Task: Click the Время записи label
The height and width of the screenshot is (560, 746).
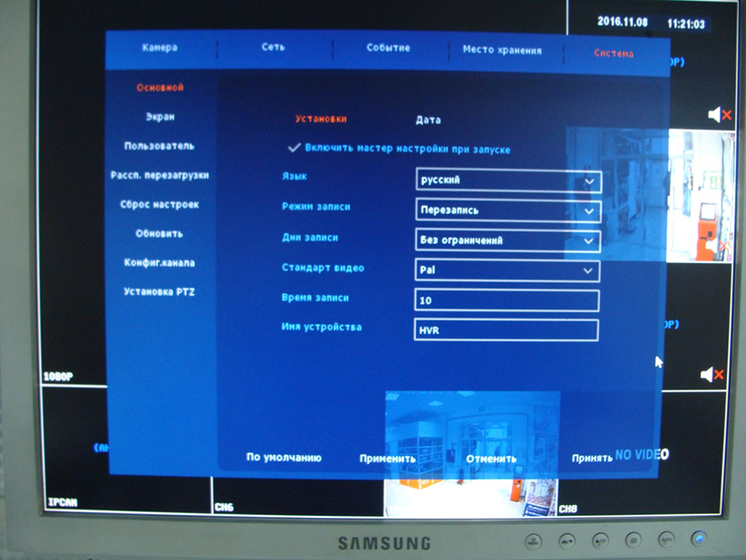Action: tap(315, 298)
